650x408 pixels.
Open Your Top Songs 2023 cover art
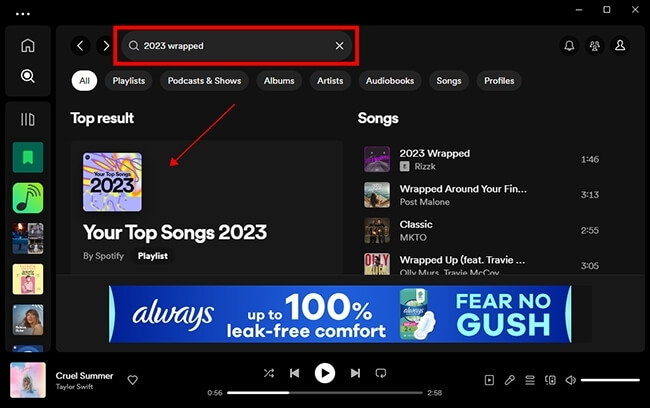(112, 182)
